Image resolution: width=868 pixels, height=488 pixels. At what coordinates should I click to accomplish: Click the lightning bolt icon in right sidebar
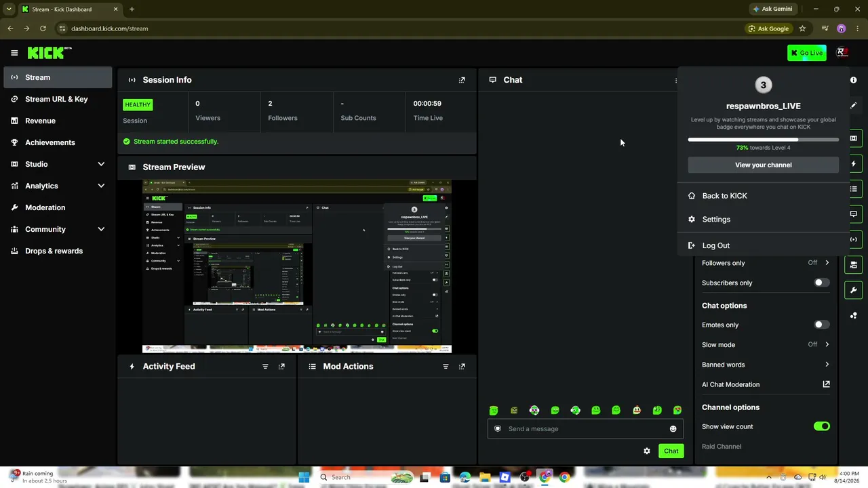point(853,164)
